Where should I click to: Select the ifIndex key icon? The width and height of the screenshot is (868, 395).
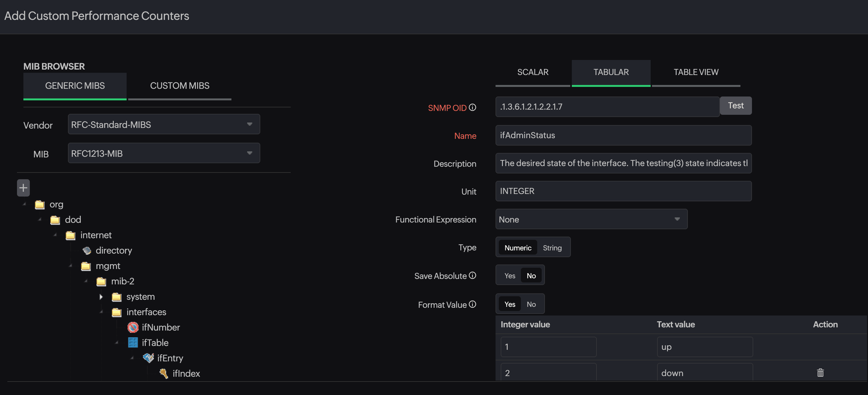click(x=164, y=374)
